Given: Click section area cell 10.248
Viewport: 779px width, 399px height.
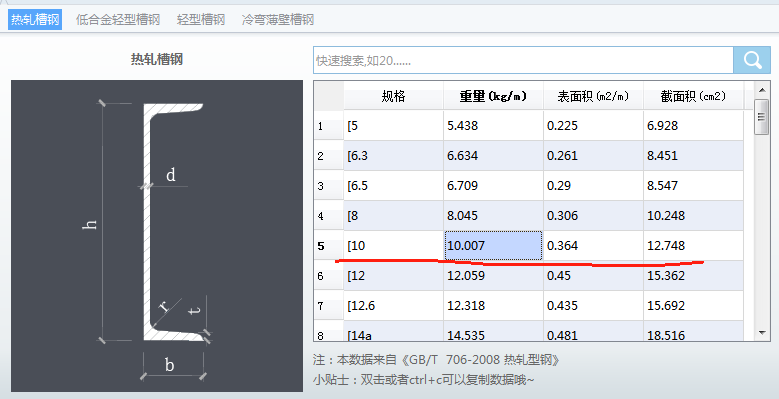Looking at the screenshot, I should (694, 216).
